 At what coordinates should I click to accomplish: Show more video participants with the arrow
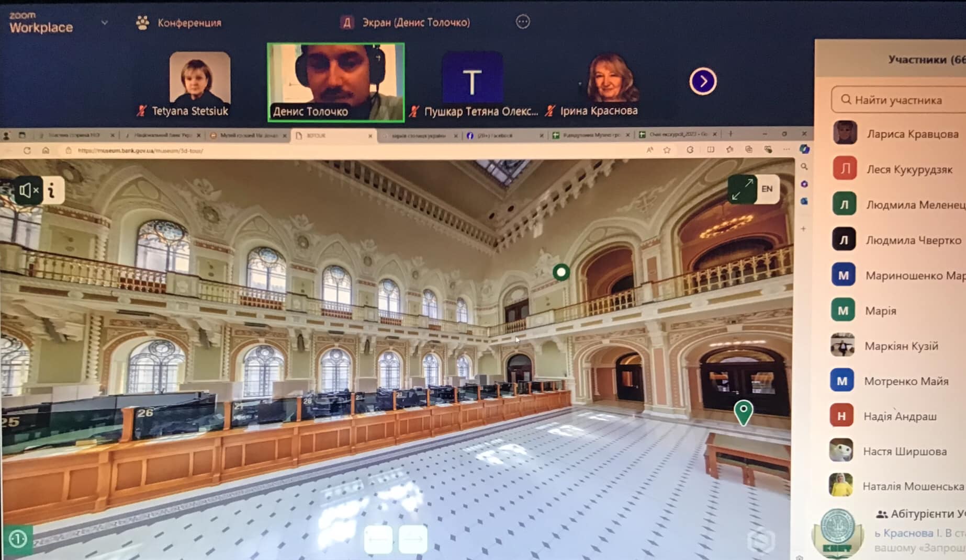(702, 82)
